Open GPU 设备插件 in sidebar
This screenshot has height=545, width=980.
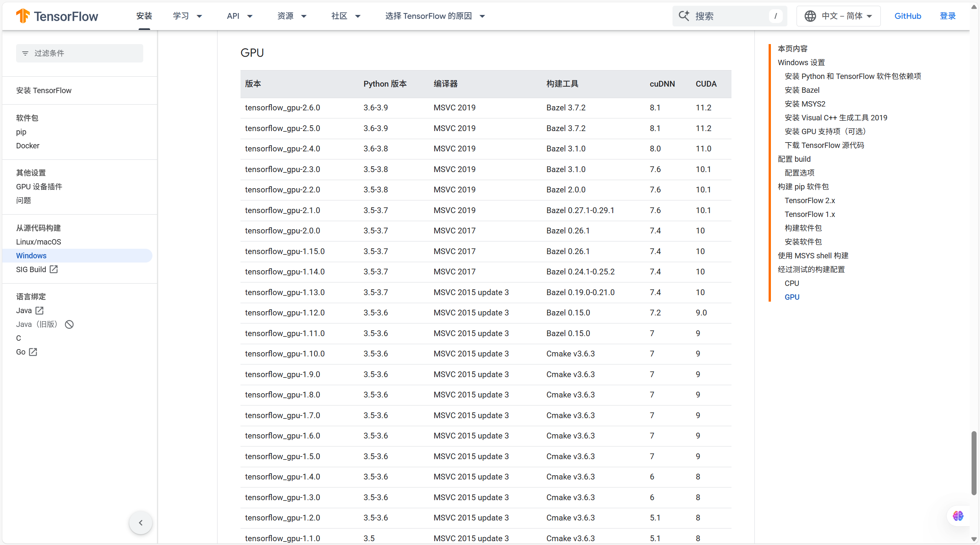pyautogui.click(x=39, y=187)
